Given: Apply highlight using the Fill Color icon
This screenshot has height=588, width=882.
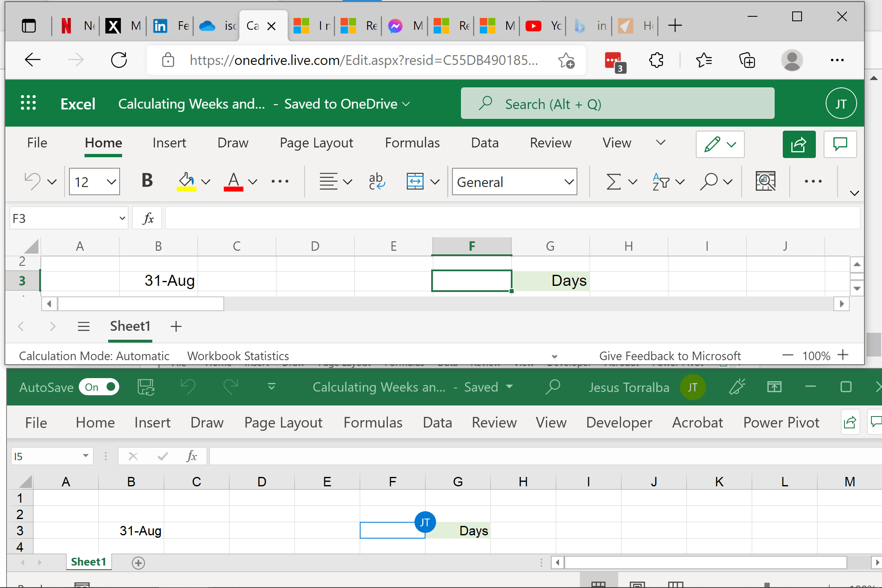Looking at the screenshot, I should [x=187, y=182].
